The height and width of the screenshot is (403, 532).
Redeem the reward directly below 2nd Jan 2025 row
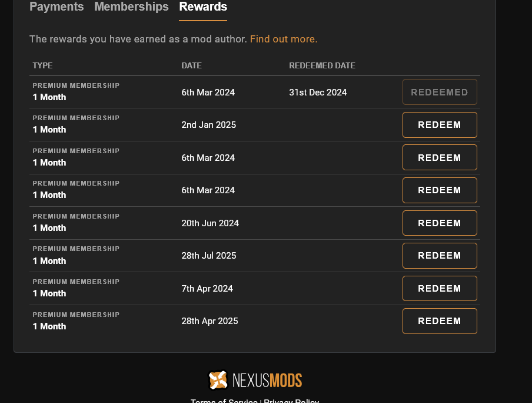440,157
